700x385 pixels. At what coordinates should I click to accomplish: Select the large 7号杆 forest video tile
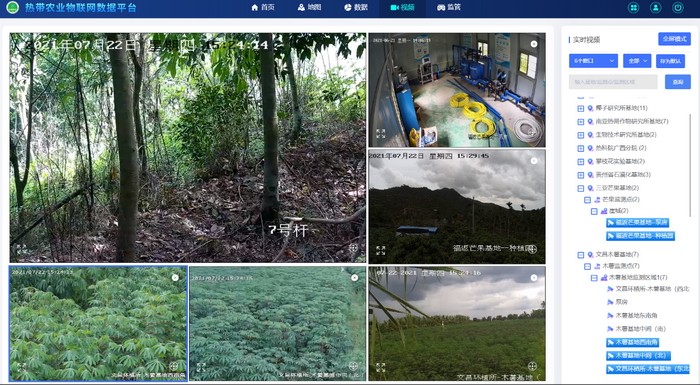[x=188, y=147]
